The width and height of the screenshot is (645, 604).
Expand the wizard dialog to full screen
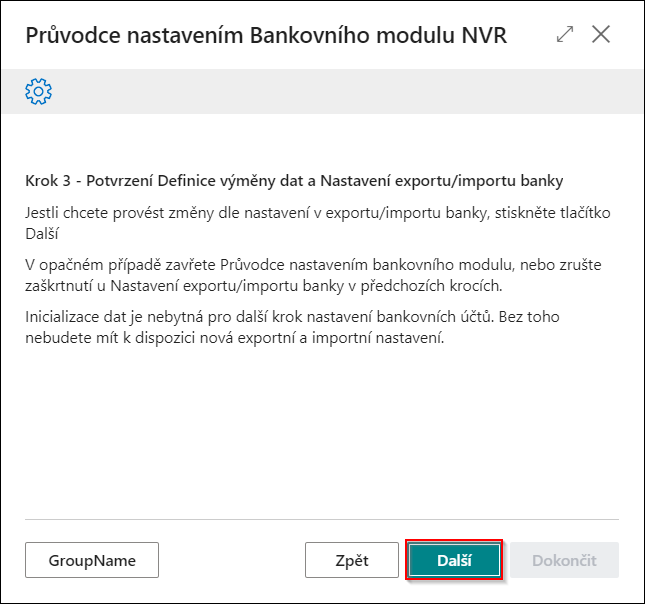[x=565, y=34]
